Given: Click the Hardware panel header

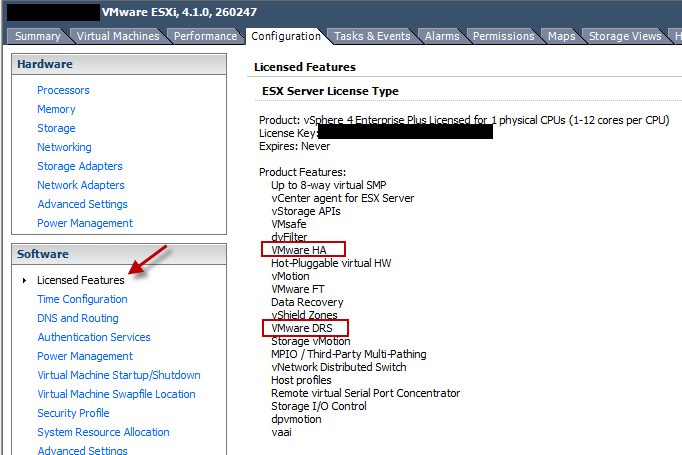Looking at the screenshot, I should (119, 64).
